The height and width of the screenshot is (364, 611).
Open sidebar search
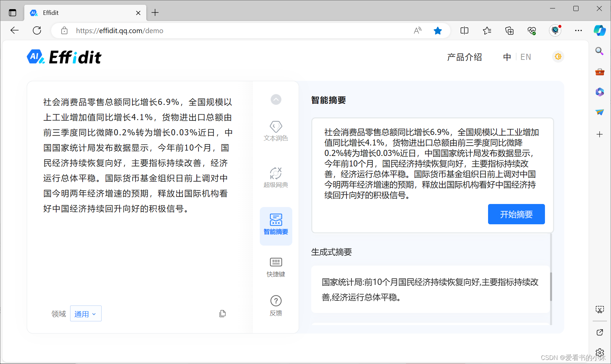pos(599,51)
